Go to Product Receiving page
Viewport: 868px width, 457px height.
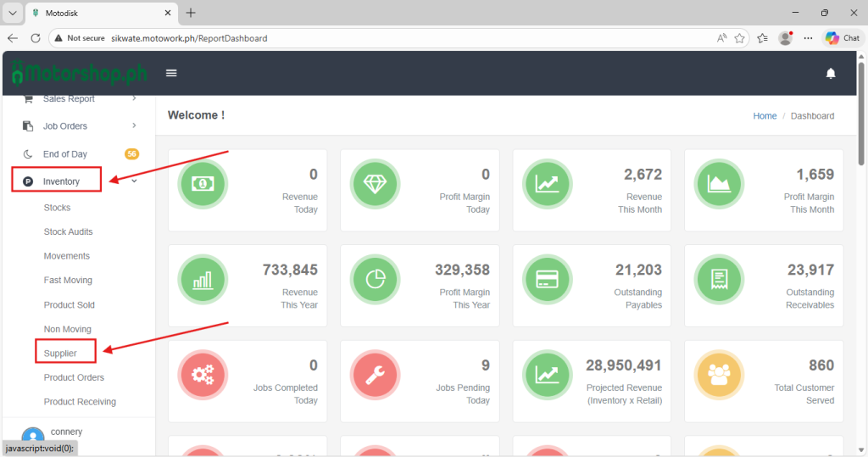pos(80,402)
